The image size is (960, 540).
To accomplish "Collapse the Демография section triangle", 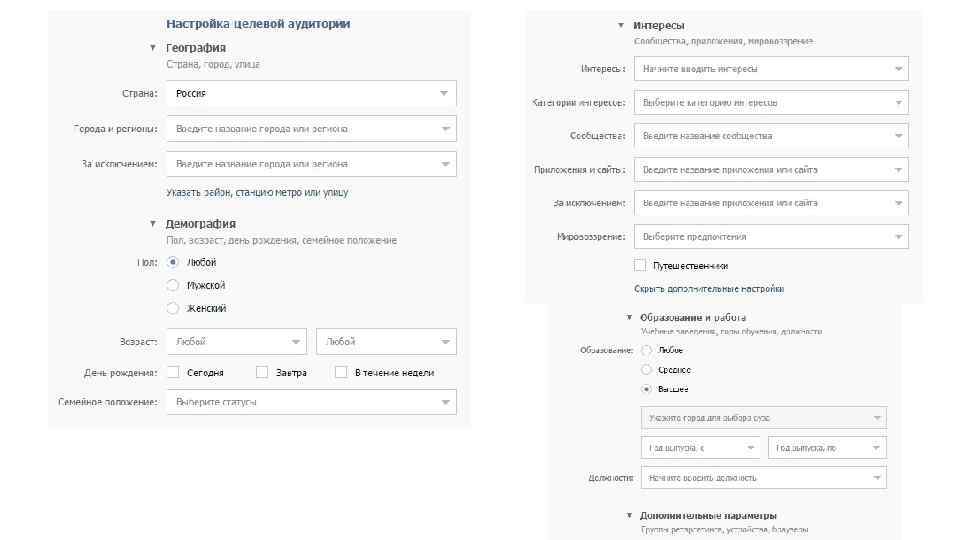I will (x=153, y=224).
